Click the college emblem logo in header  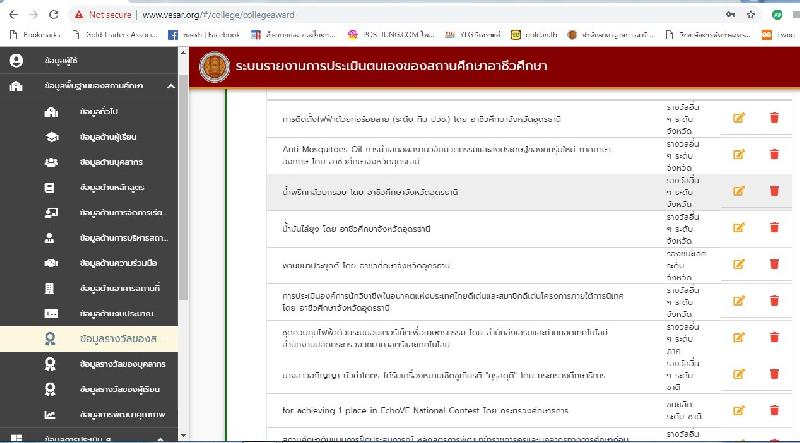pyautogui.click(x=214, y=67)
